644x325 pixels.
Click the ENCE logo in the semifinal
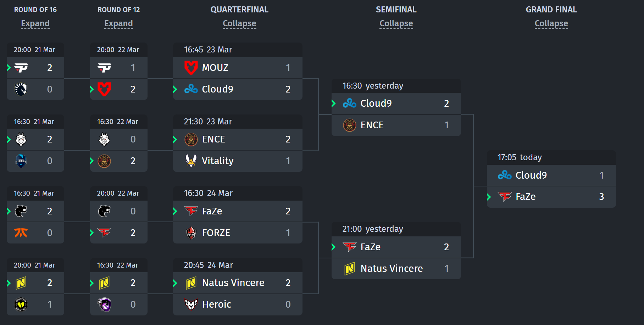click(x=349, y=125)
